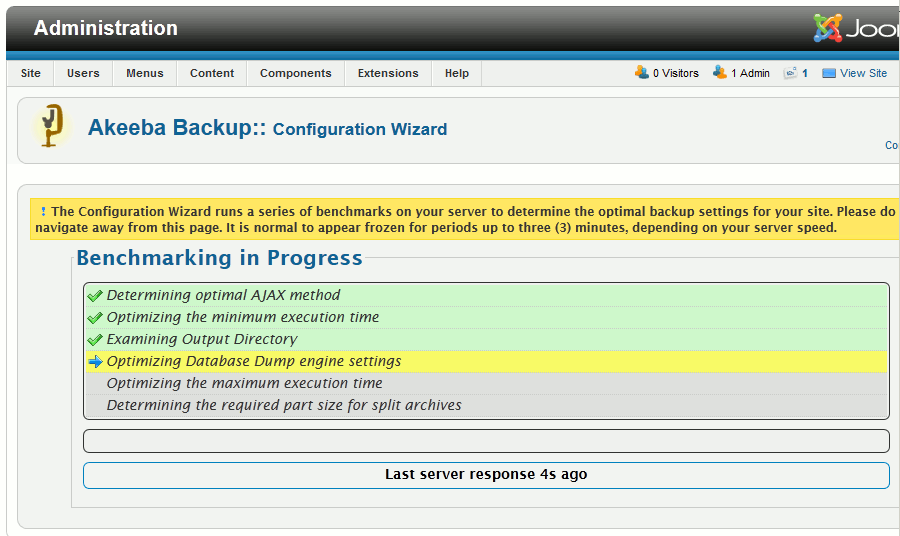Expand the Menus dropdown menu
The image size is (900, 536).
(145, 73)
